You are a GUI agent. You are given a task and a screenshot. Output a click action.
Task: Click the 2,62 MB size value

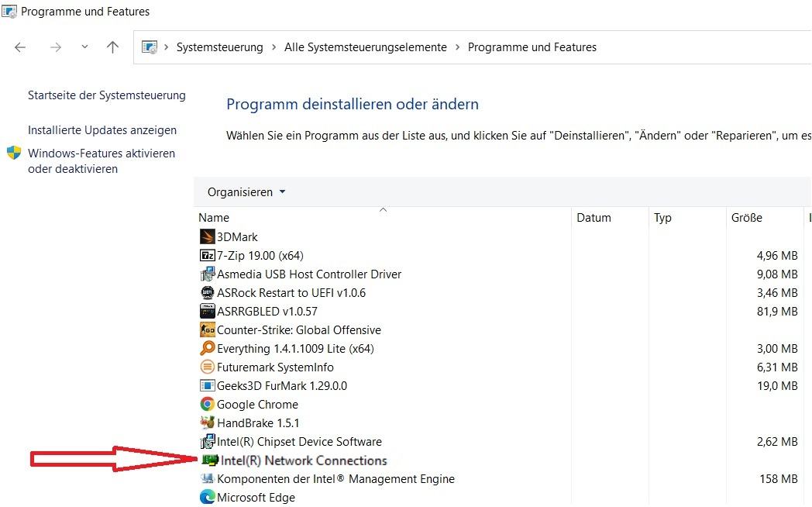point(777,442)
